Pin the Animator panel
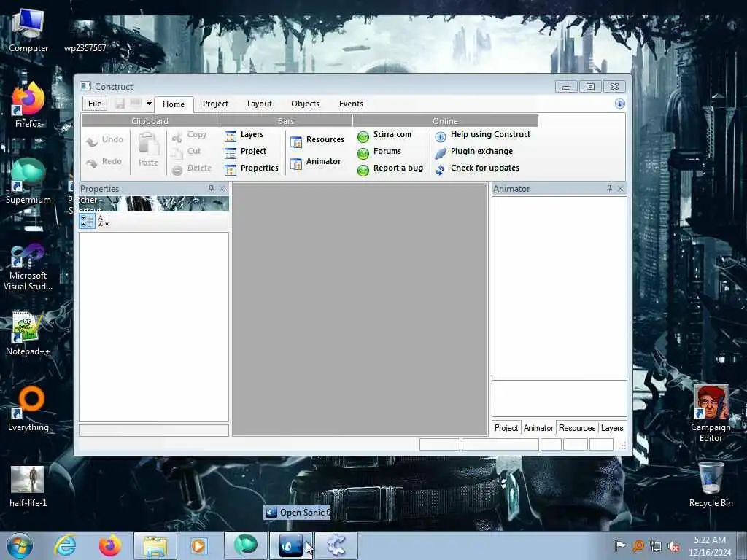 coord(609,189)
